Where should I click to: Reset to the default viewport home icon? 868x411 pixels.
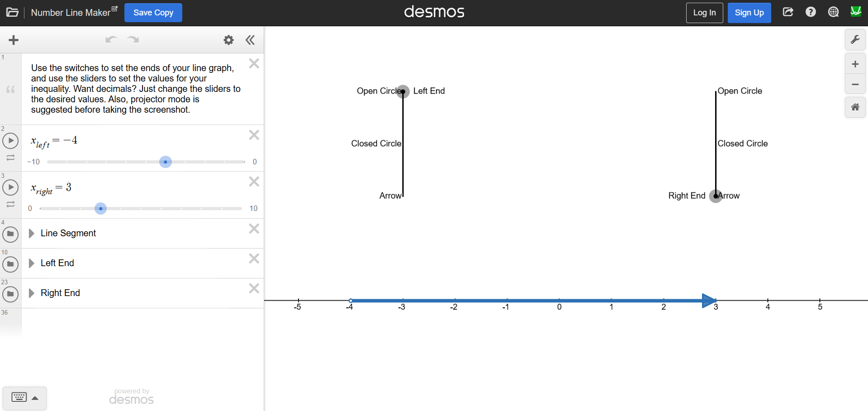pos(855,107)
